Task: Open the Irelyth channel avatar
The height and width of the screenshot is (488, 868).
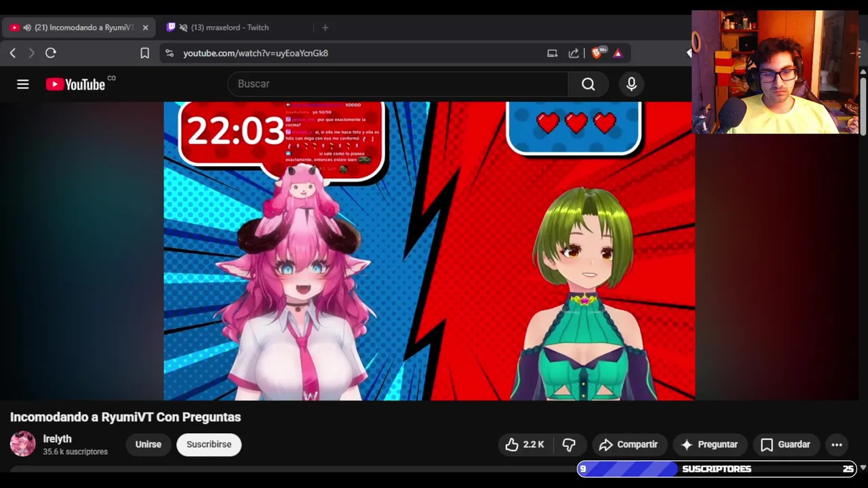Action: 22,444
